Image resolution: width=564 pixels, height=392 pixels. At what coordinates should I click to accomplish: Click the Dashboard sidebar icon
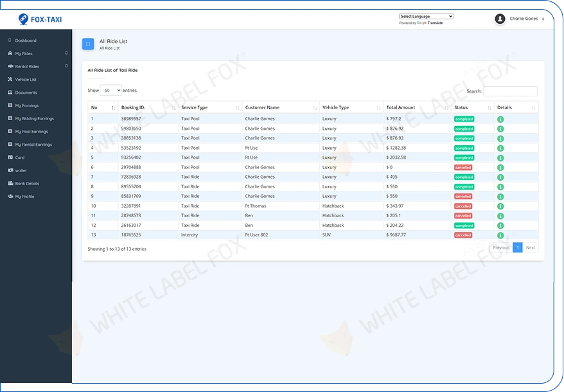click(10, 40)
